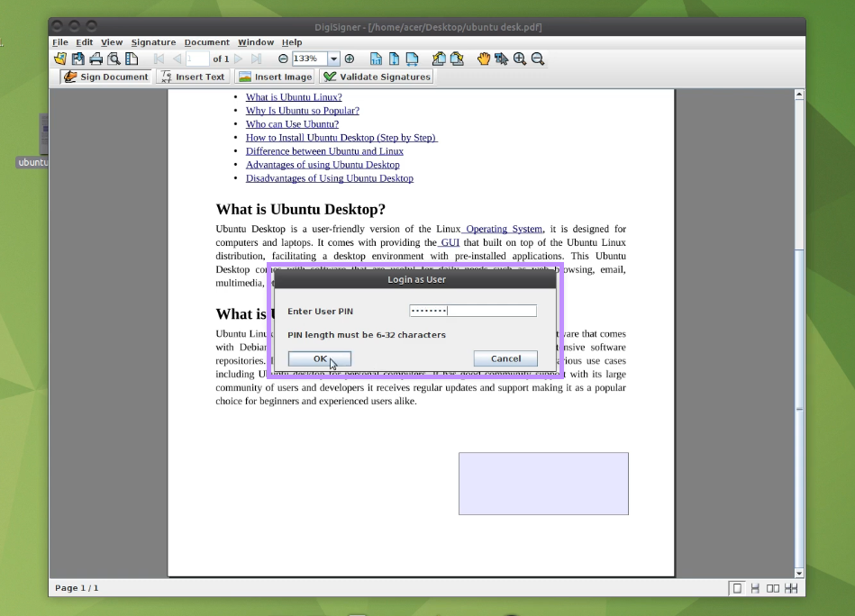Click the print document icon
This screenshot has height=616, width=855.
[96, 59]
